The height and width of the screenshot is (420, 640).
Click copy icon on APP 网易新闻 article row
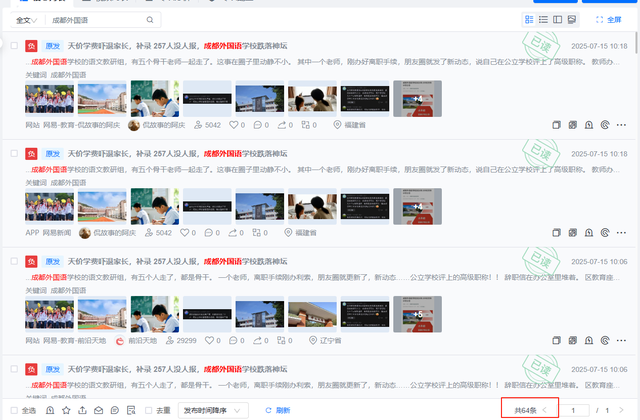[556, 233]
